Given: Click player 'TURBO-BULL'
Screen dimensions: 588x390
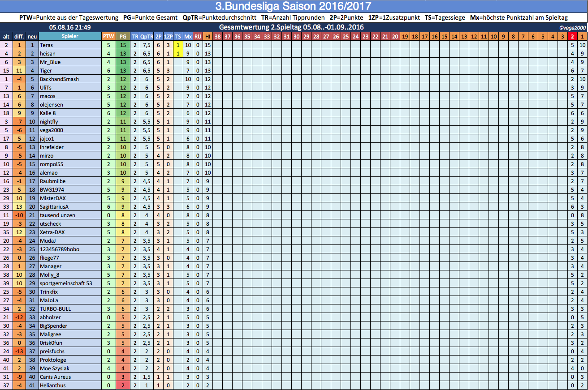Looking at the screenshot, I should point(69,309).
